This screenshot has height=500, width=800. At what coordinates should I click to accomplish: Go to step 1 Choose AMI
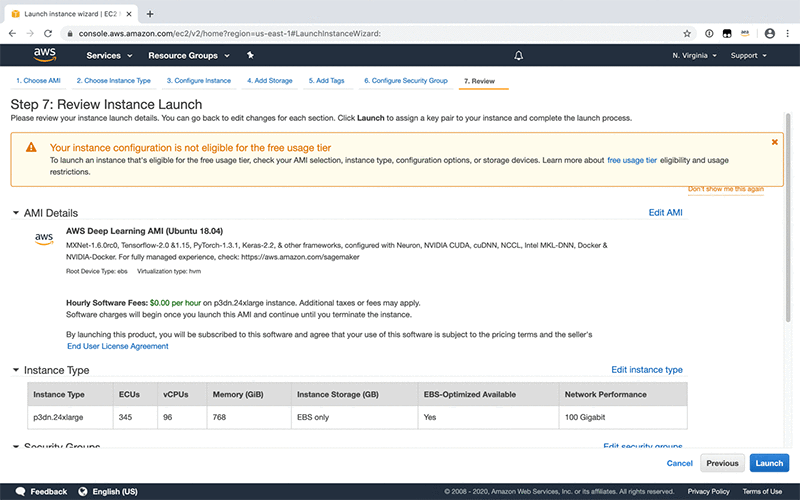point(38,81)
